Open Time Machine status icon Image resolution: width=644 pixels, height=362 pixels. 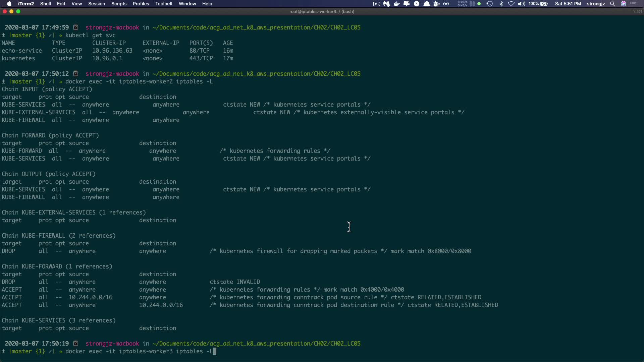click(490, 4)
